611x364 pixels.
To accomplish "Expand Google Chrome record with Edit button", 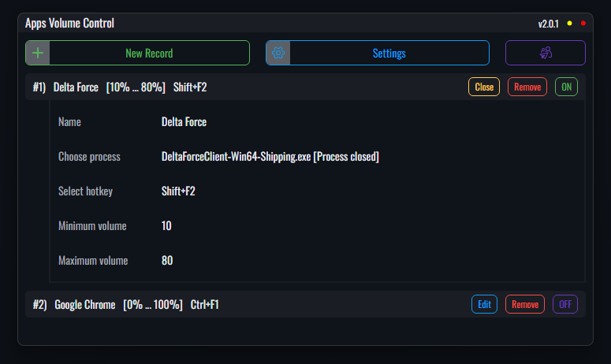I will tap(484, 304).
